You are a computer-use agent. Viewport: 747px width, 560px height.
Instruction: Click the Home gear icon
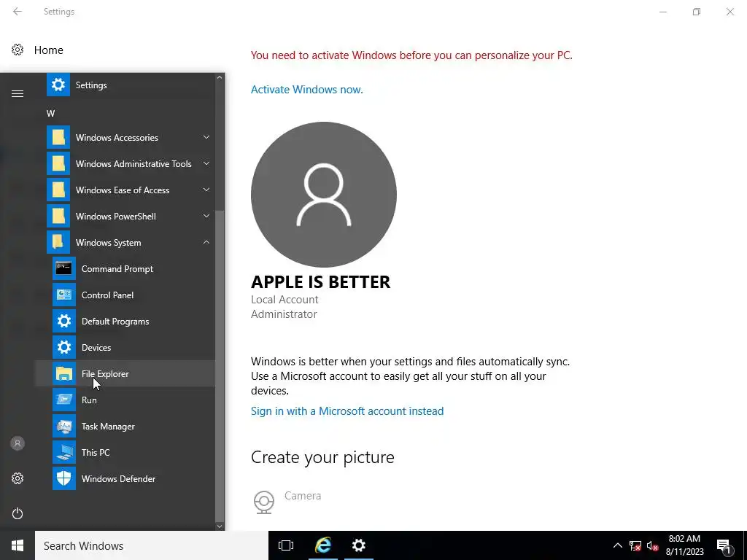click(x=18, y=50)
